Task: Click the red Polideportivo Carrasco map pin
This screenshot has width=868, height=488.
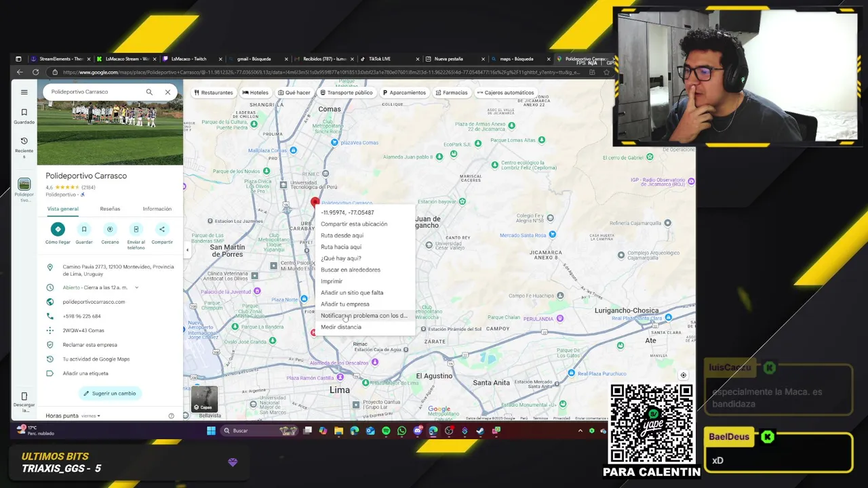Action: click(315, 203)
